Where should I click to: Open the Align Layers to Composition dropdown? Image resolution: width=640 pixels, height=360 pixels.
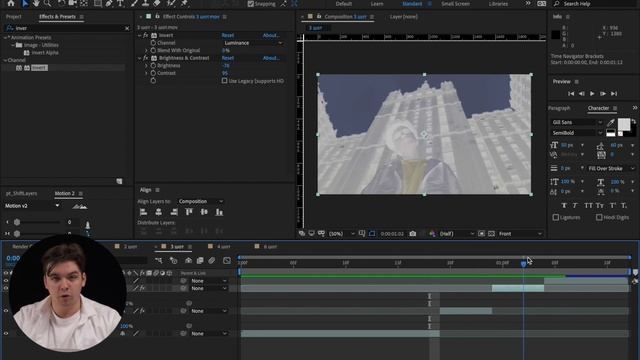pos(201,201)
